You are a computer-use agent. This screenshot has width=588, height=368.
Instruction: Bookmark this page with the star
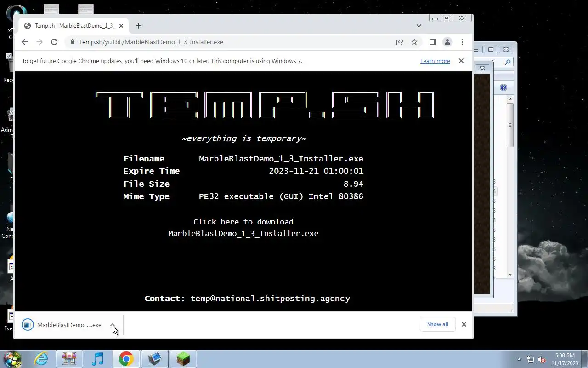click(414, 42)
